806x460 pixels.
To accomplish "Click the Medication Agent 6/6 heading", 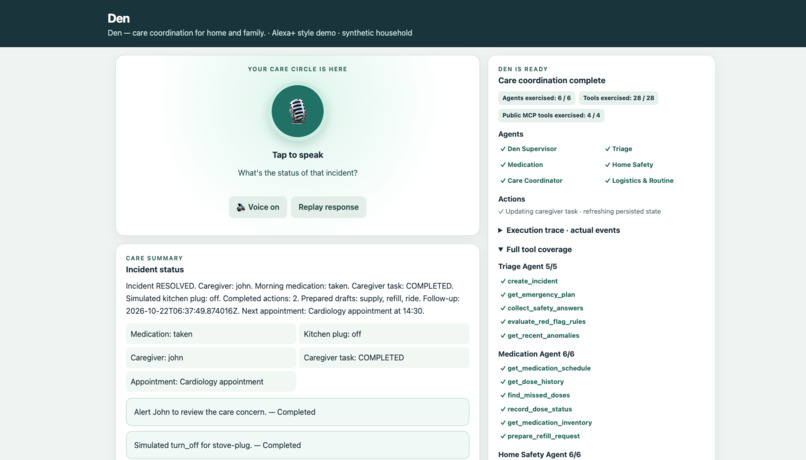I will tap(536, 354).
